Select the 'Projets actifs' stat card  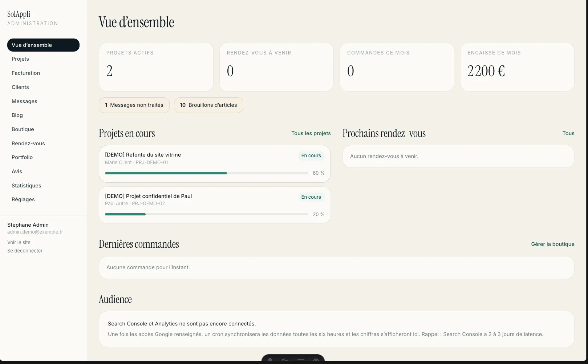[x=156, y=67]
